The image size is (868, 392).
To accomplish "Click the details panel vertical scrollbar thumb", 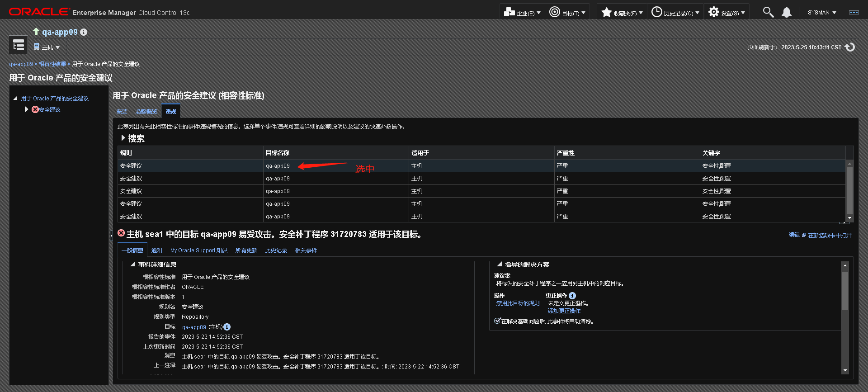I will (845, 290).
